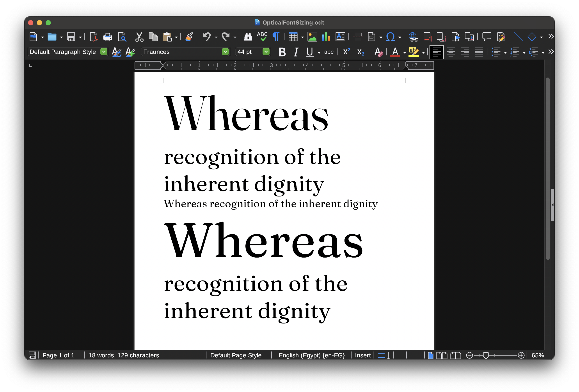The height and width of the screenshot is (392, 579).
Task: Insert an image using picture icon
Action: coord(312,37)
